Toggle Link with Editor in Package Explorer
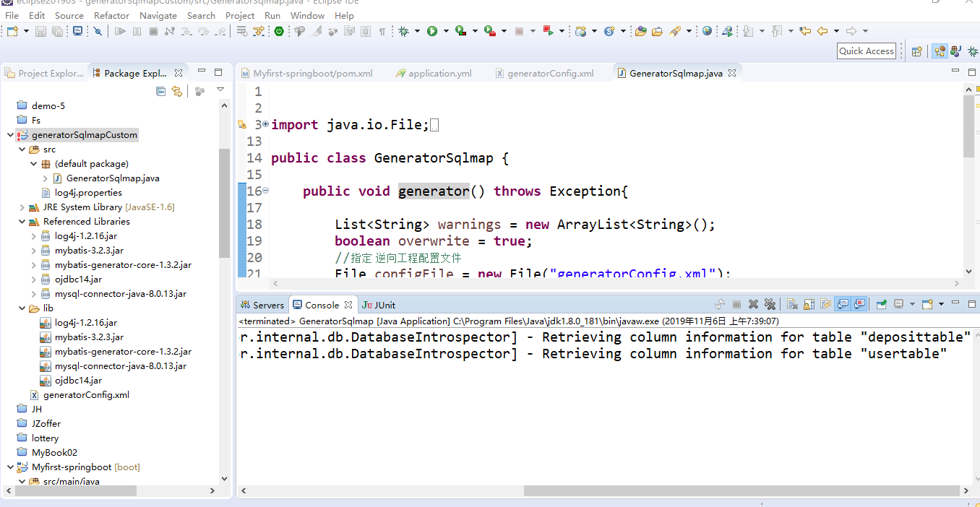Viewport: 980px width, 507px height. pyautogui.click(x=177, y=91)
